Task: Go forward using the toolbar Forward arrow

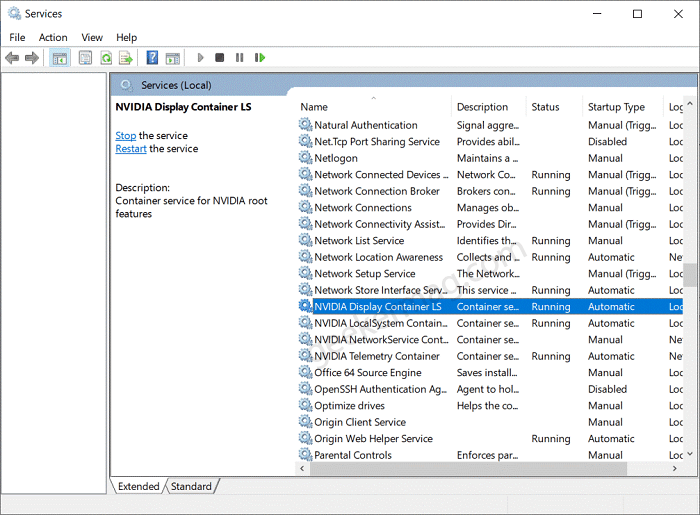Action: pos(32,58)
